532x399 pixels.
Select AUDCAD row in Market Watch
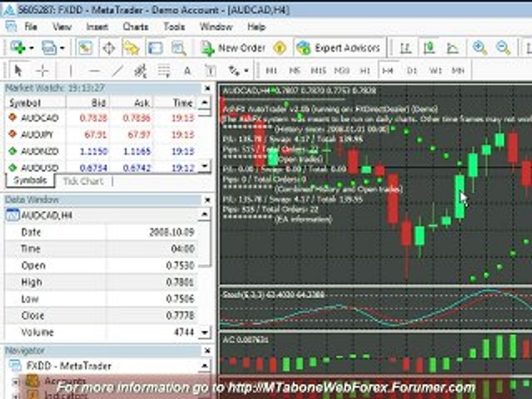[x=102, y=117]
